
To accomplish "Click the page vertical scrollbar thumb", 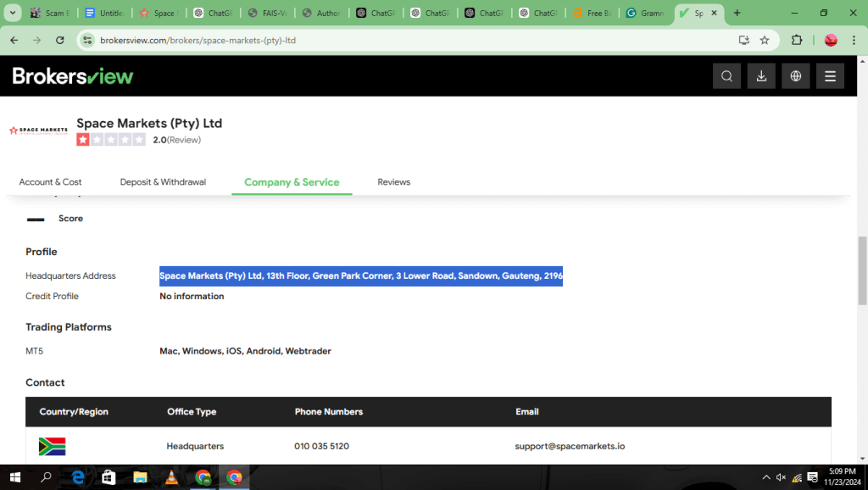I will pyautogui.click(x=862, y=270).
